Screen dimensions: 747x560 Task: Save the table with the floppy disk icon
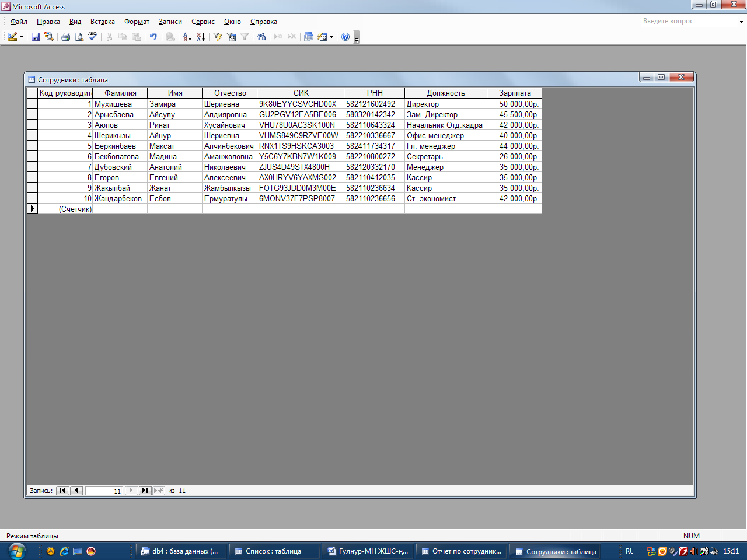36,37
